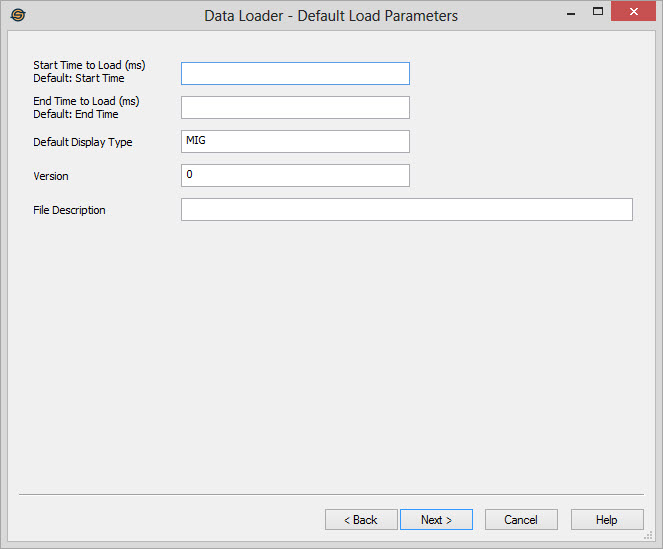Viewport: 663px width, 549px height.
Task: Click the "Default Display Type" label
Action: (x=83, y=142)
